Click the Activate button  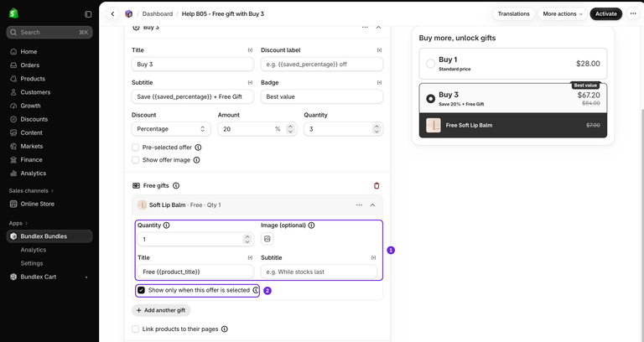[x=605, y=14]
